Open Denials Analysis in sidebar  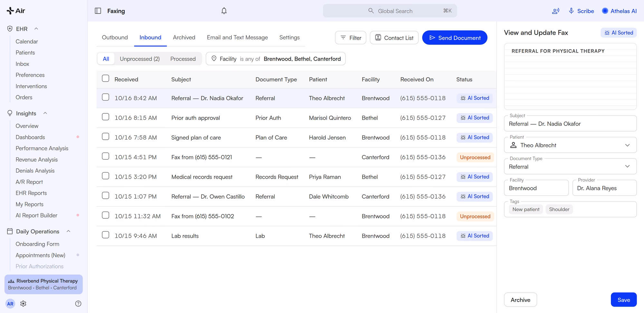coord(35,171)
